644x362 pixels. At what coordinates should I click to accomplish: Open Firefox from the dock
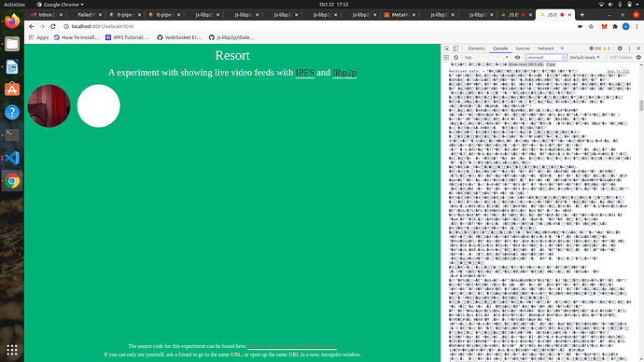[x=12, y=21]
